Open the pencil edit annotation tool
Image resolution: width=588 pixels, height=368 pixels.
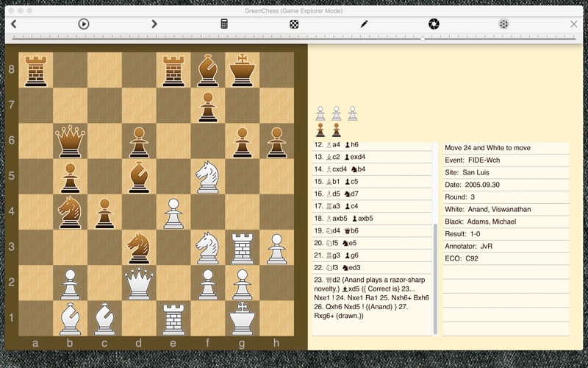click(364, 24)
